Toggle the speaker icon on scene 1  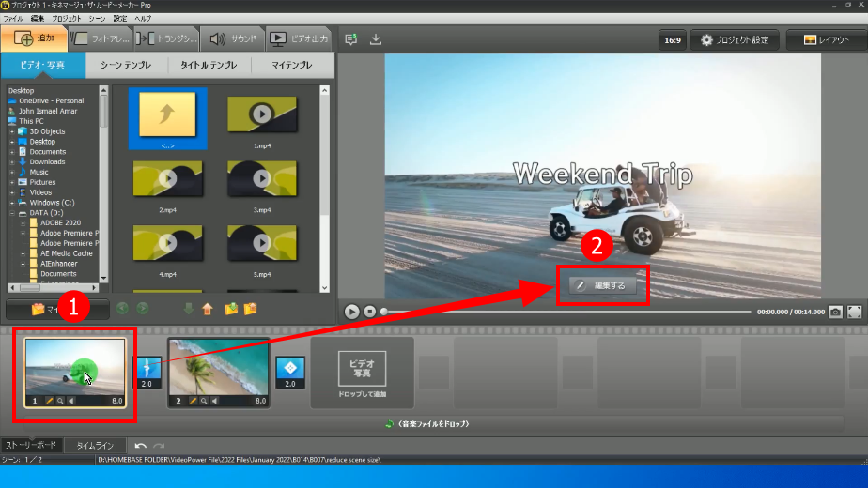tap(71, 401)
